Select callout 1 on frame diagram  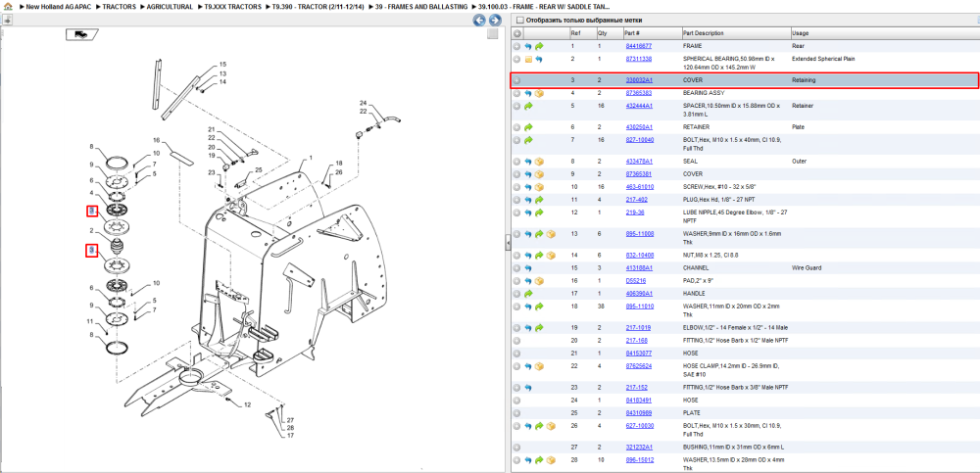(311, 158)
